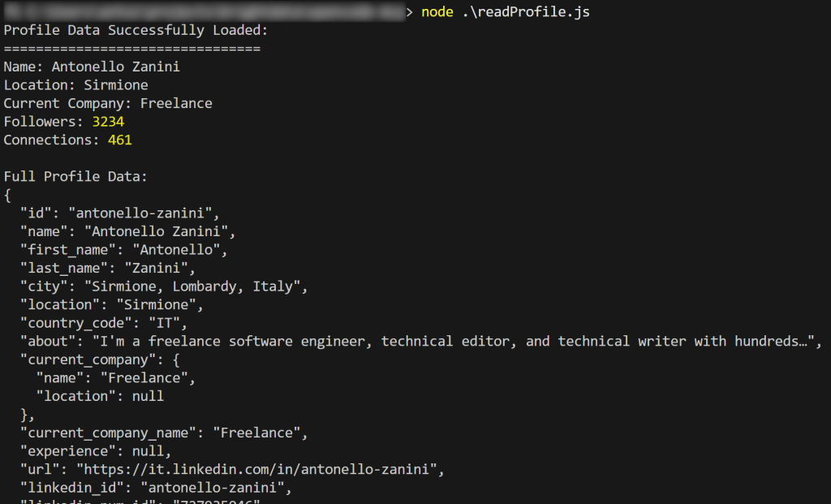Click the null value of nested "location"
The height and width of the screenshot is (504, 831).
(148, 396)
